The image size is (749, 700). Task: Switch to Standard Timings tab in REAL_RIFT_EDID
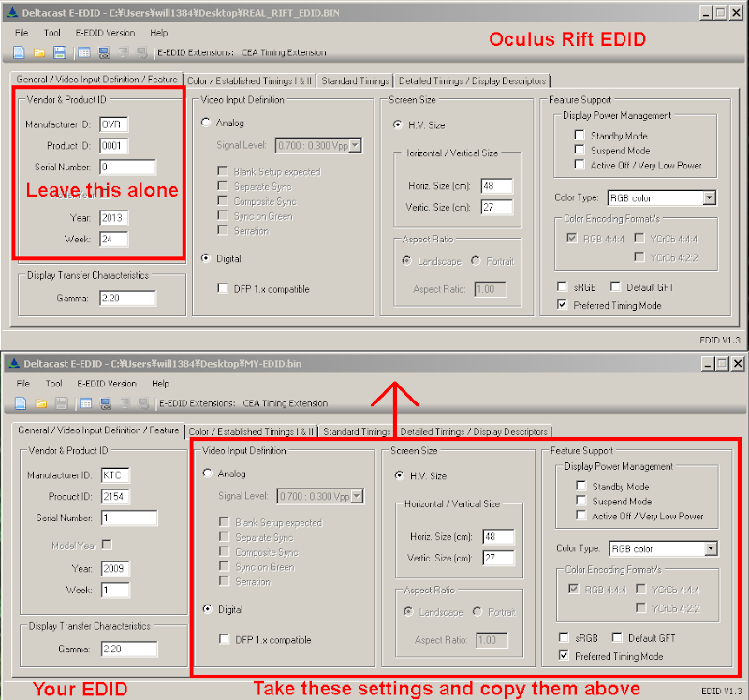(355, 81)
